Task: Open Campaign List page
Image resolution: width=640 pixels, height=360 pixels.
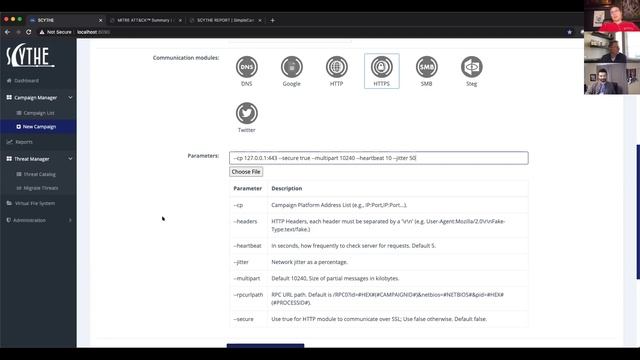Action: pyautogui.click(x=39, y=113)
